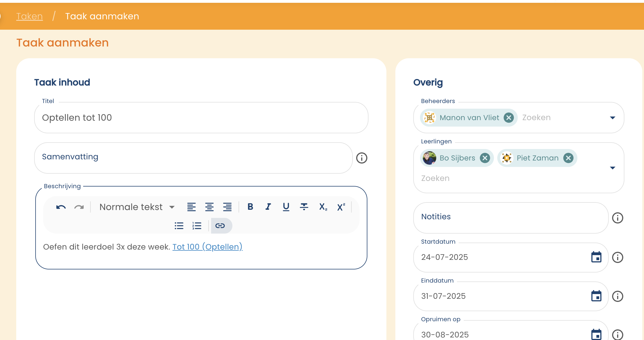Click the insert link icon
This screenshot has width=644, height=340.
point(220,226)
